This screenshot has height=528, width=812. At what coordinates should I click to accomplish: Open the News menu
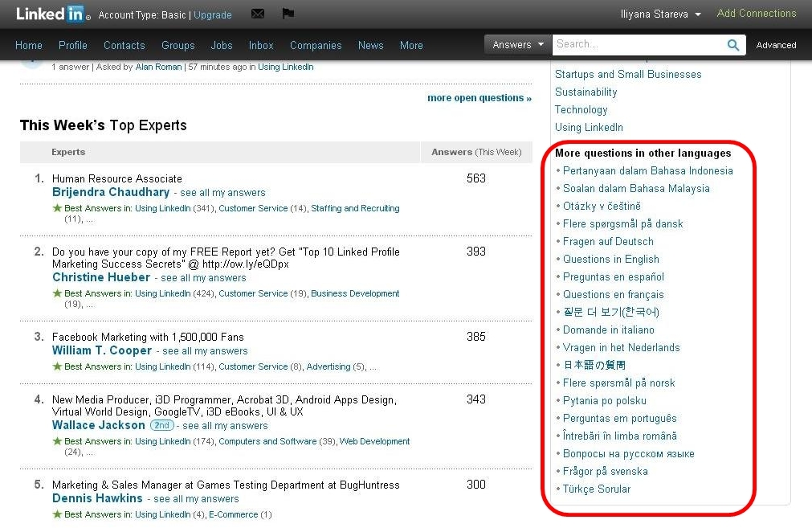click(371, 45)
